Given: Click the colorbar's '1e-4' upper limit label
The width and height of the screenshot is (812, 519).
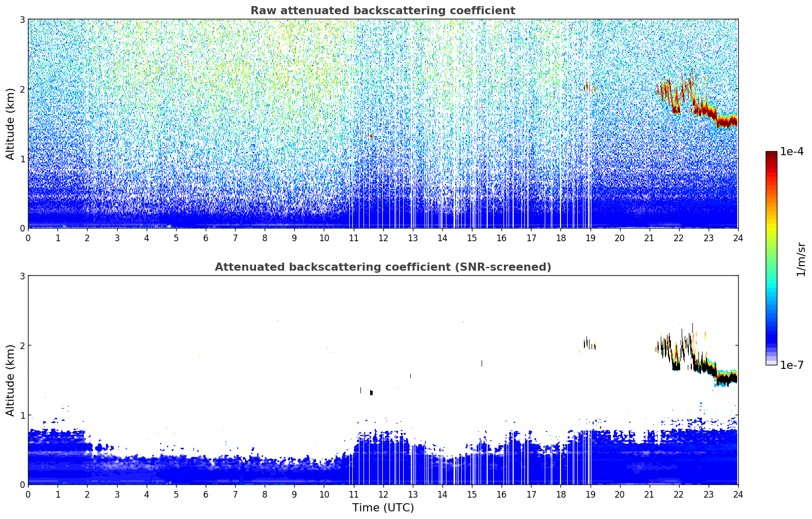Looking at the screenshot, I should click(x=792, y=152).
